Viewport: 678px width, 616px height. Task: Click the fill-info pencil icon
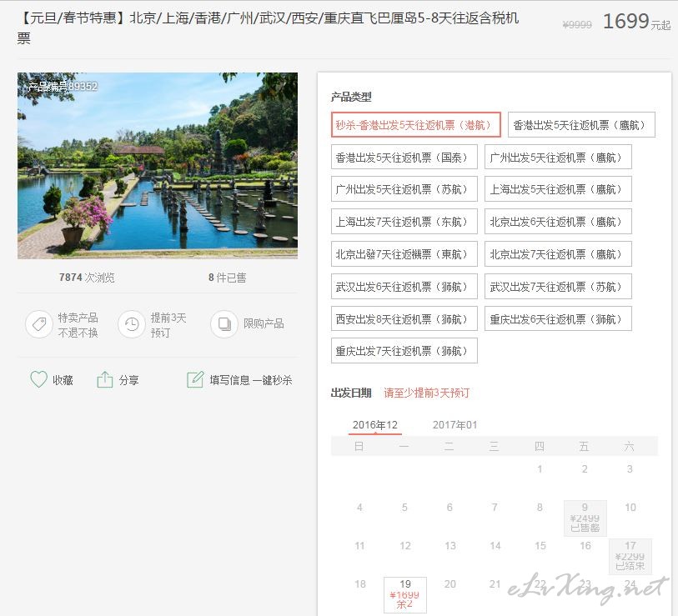point(195,379)
